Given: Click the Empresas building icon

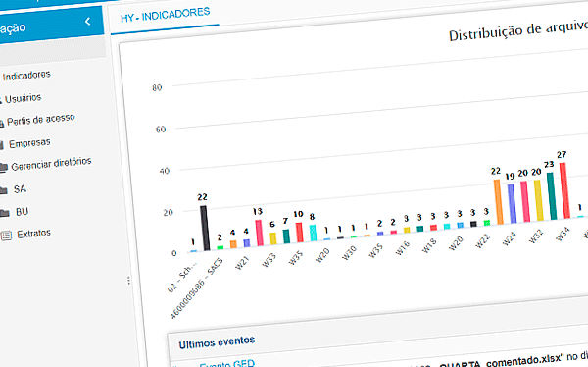Looking at the screenshot, I should click(2, 145).
